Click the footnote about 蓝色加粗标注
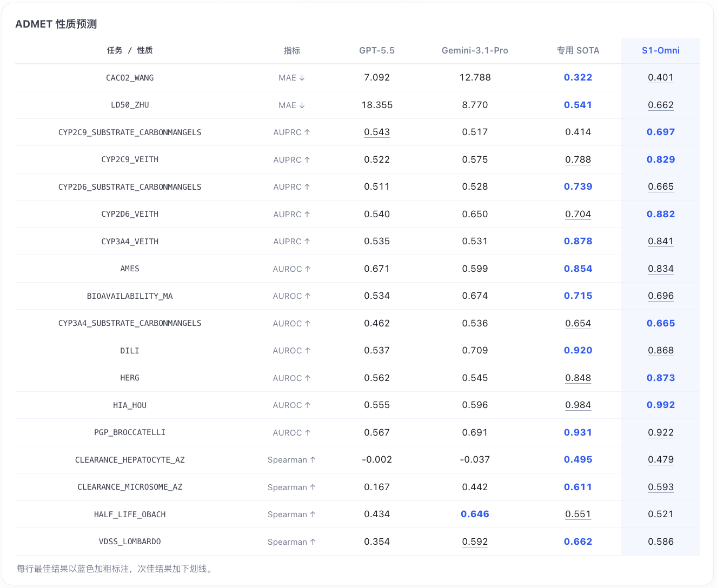 (x=116, y=569)
